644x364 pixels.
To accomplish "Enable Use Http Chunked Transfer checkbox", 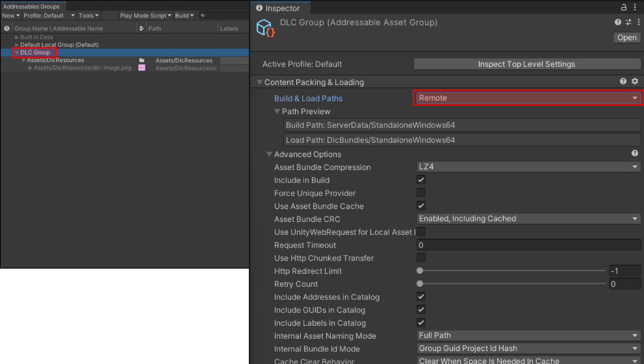I will pyautogui.click(x=421, y=257).
